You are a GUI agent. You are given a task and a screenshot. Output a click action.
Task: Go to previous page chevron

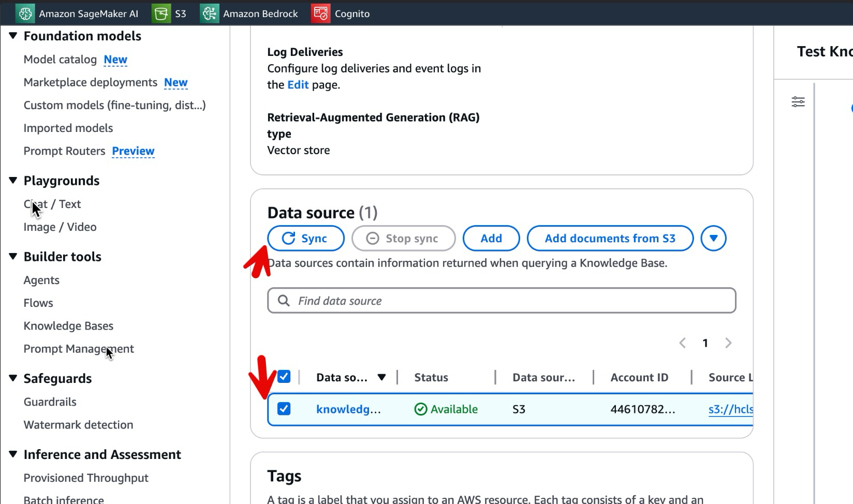(682, 343)
